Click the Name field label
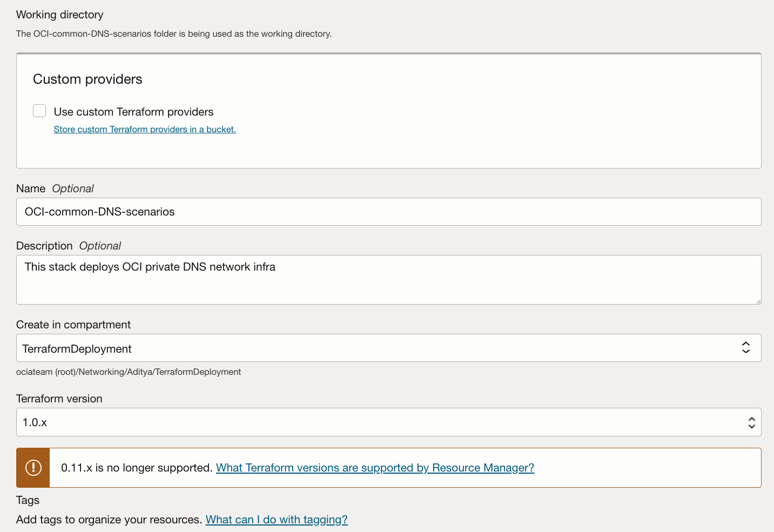This screenshot has height=532, width=774. coord(31,188)
